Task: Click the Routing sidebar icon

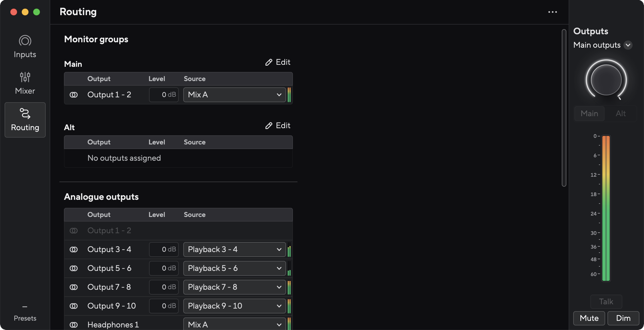Action: tap(25, 114)
